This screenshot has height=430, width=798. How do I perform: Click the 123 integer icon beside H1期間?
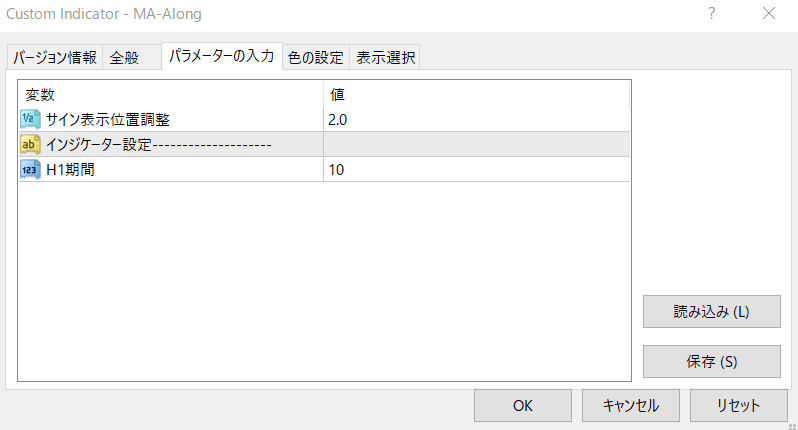click(30, 169)
